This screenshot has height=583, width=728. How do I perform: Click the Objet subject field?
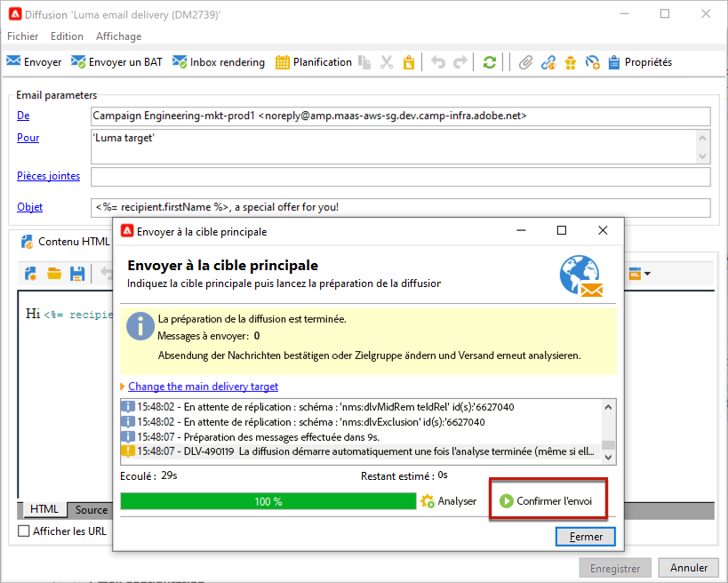coord(400,207)
